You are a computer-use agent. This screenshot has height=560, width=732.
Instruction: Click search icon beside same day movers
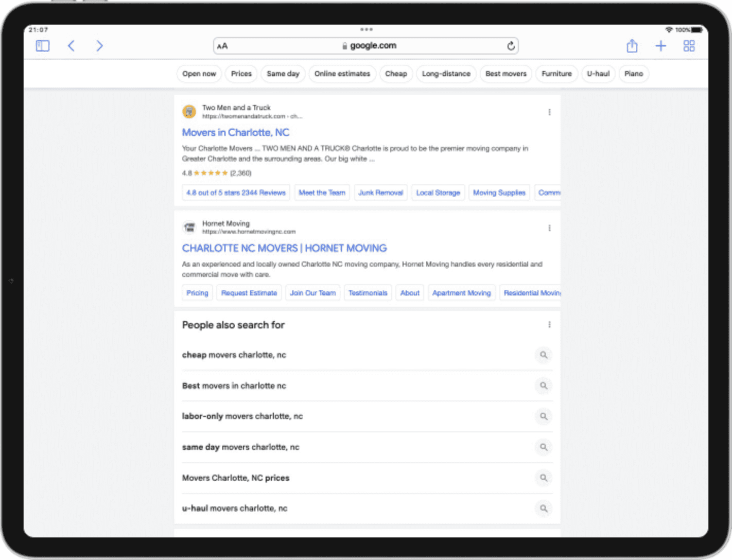(543, 447)
